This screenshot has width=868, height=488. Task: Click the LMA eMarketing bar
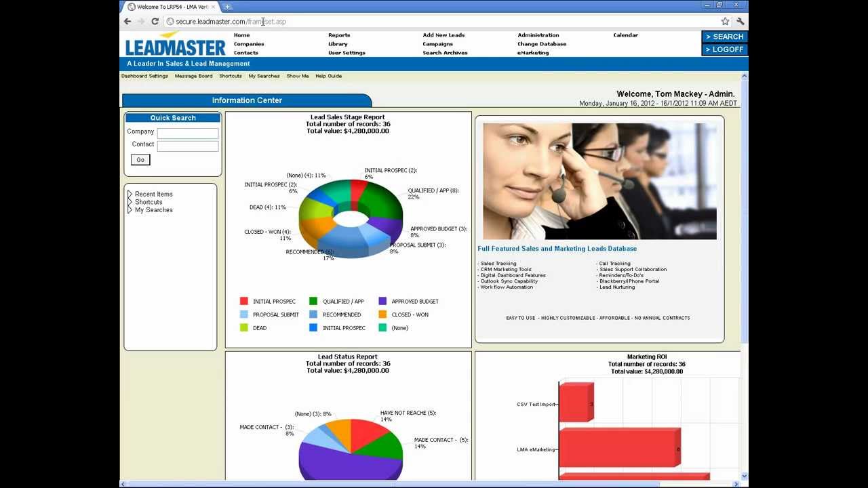[620, 449]
